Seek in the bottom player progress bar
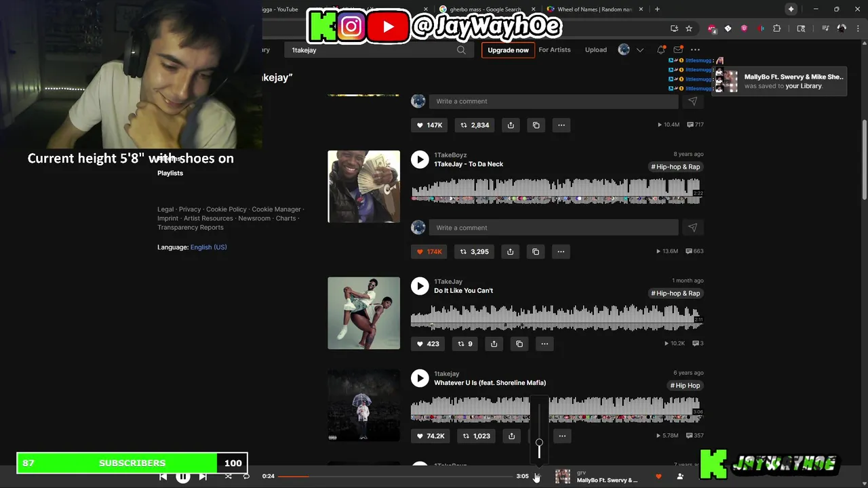 [395, 476]
